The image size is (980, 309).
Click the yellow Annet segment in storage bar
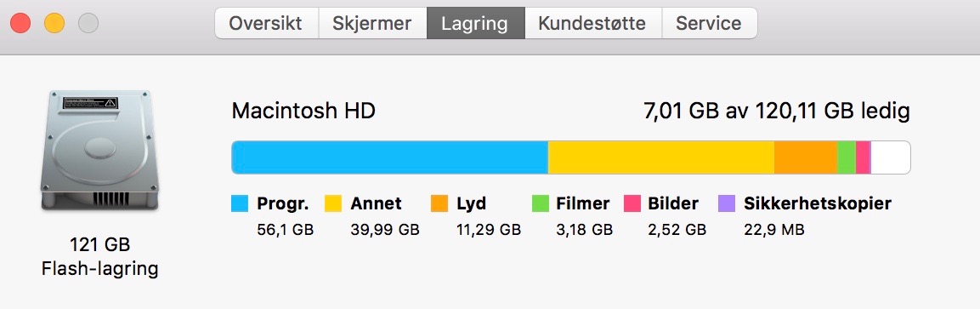pos(661,157)
